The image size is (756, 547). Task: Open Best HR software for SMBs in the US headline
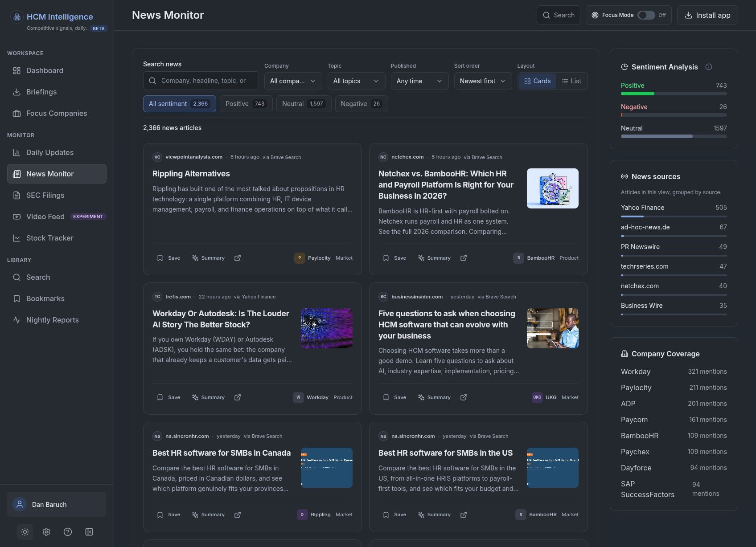(445, 453)
